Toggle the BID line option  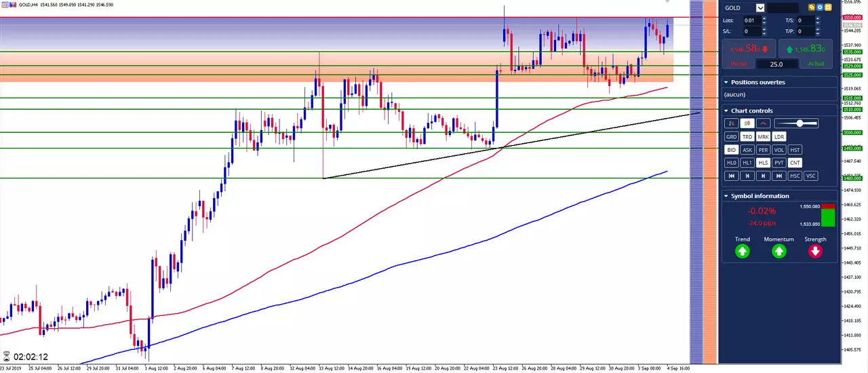pyautogui.click(x=732, y=150)
